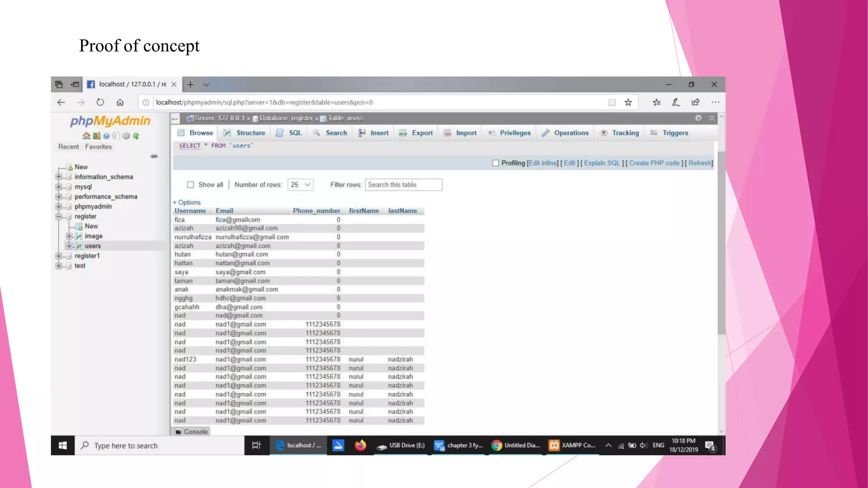Open navigation panel settings gear icon
This screenshot has width=868, height=488.
[x=126, y=136]
